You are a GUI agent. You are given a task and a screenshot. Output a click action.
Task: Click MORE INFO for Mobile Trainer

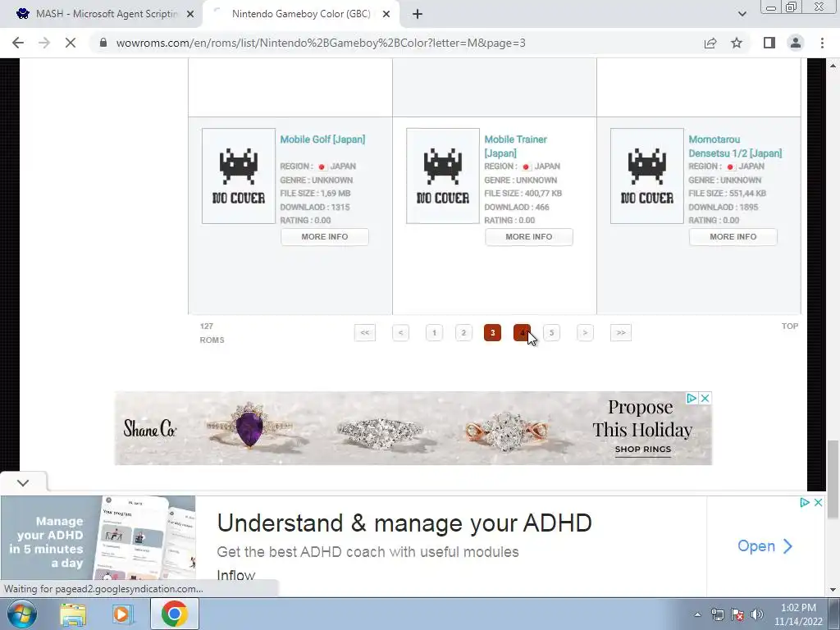(x=529, y=237)
